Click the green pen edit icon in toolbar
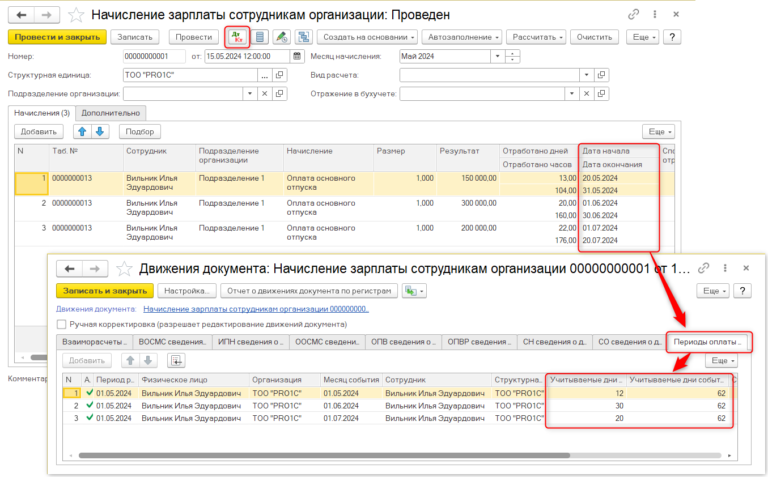 [x=281, y=37]
